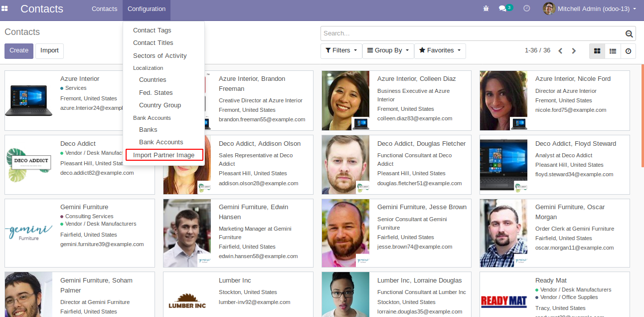Click the Import button
The width and height of the screenshot is (644, 317).
[49, 51]
